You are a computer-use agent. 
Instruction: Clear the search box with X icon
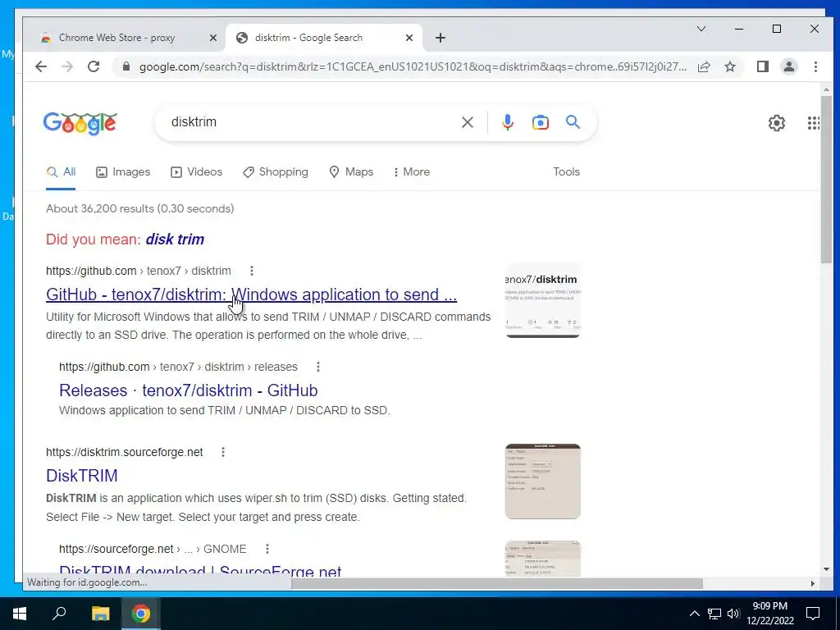pyautogui.click(x=467, y=122)
